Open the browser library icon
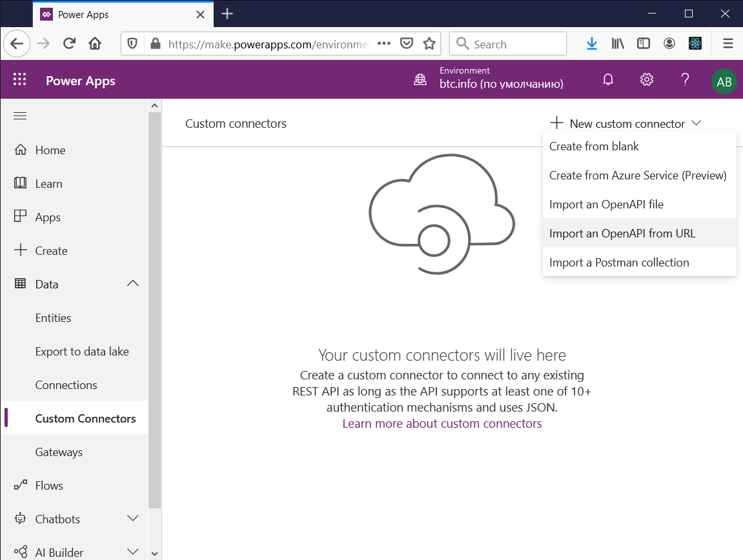This screenshot has height=560, width=743. point(617,44)
